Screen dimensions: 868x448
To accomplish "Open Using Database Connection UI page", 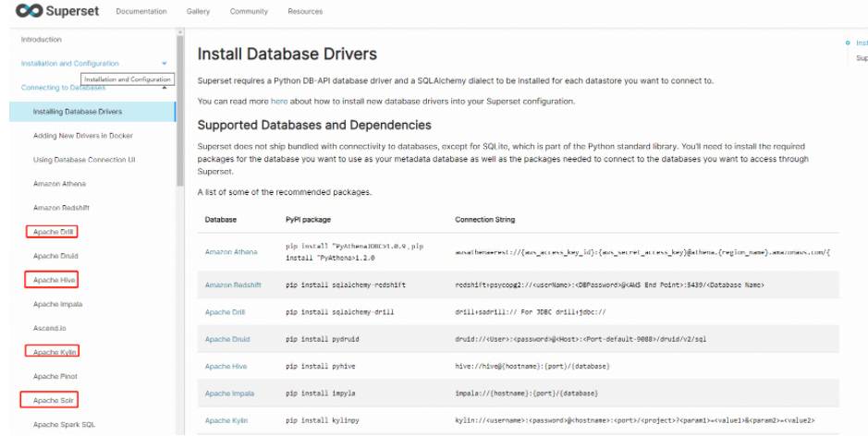I will (x=84, y=160).
